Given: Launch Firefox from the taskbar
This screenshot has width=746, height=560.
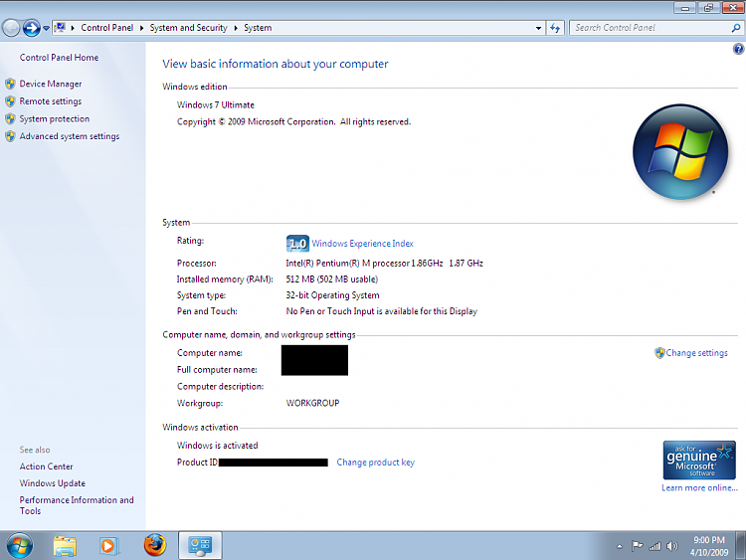Looking at the screenshot, I should click(x=155, y=545).
